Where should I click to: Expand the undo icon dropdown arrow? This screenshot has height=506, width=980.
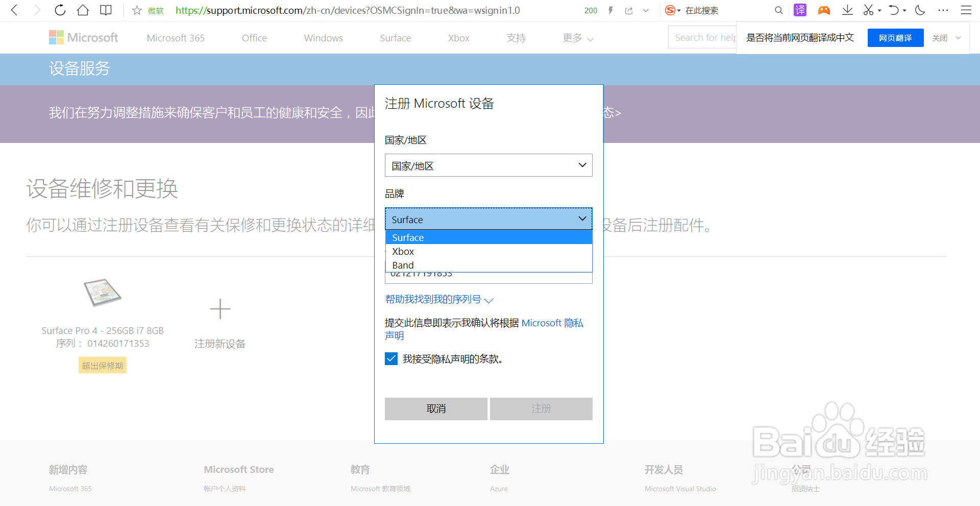tap(904, 10)
